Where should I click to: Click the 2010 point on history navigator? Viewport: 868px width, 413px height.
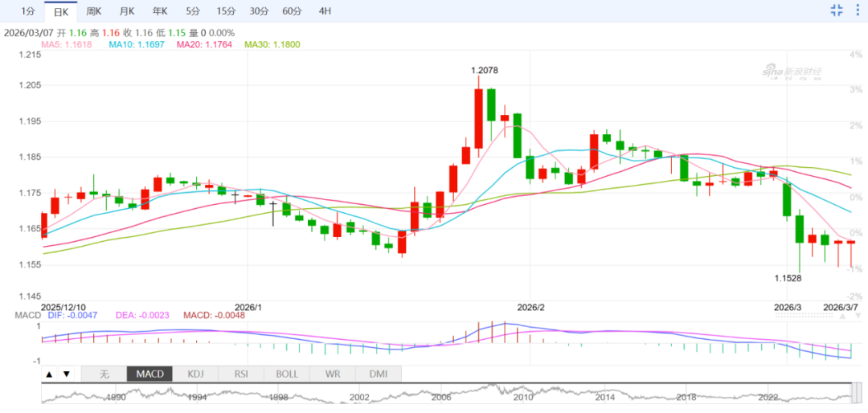[x=522, y=396]
